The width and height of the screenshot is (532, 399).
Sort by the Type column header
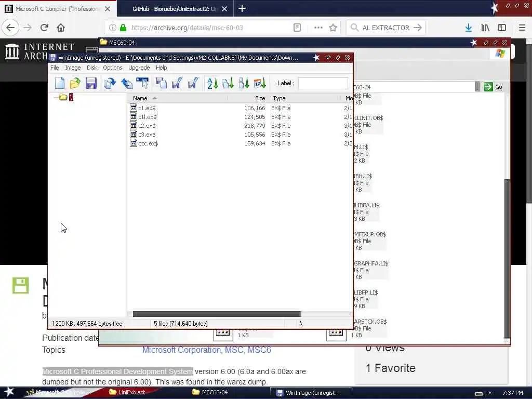[304, 98]
